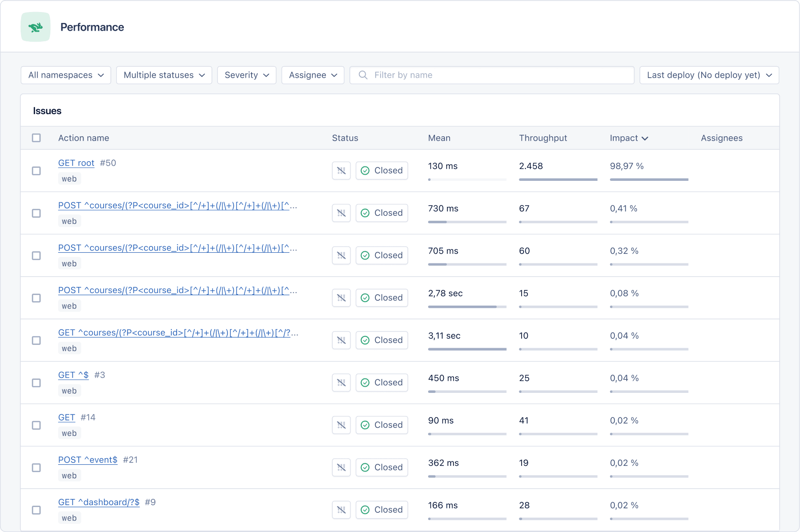The height and width of the screenshot is (532, 800).
Task: Click the severity icon in GET ^$ row
Action: click(x=341, y=382)
